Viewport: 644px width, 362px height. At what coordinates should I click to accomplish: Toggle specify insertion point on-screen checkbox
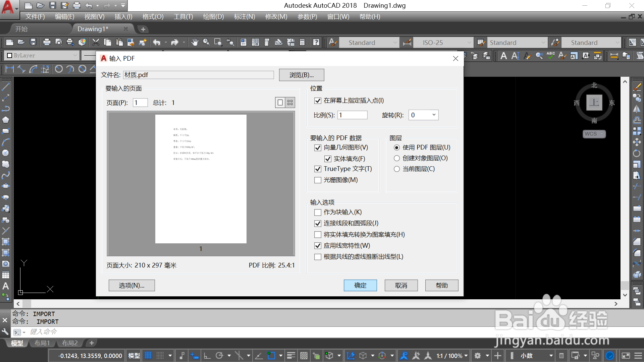pyautogui.click(x=318, y=101)
